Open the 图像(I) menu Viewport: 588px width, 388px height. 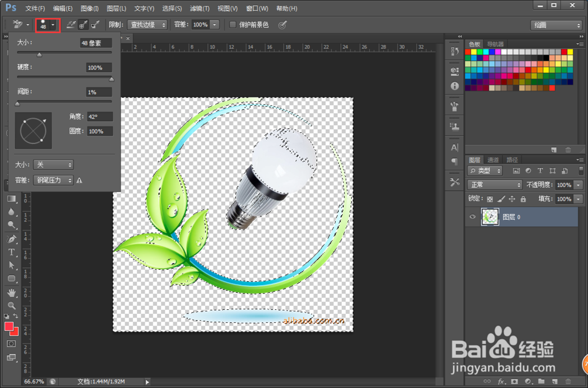pos(89,8)
